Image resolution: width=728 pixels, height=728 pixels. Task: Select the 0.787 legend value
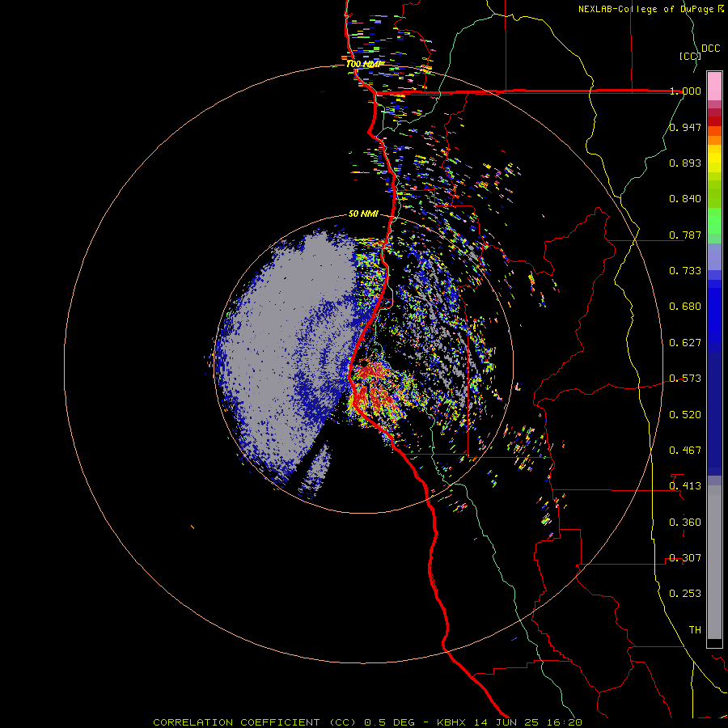(x=685, y=235)
